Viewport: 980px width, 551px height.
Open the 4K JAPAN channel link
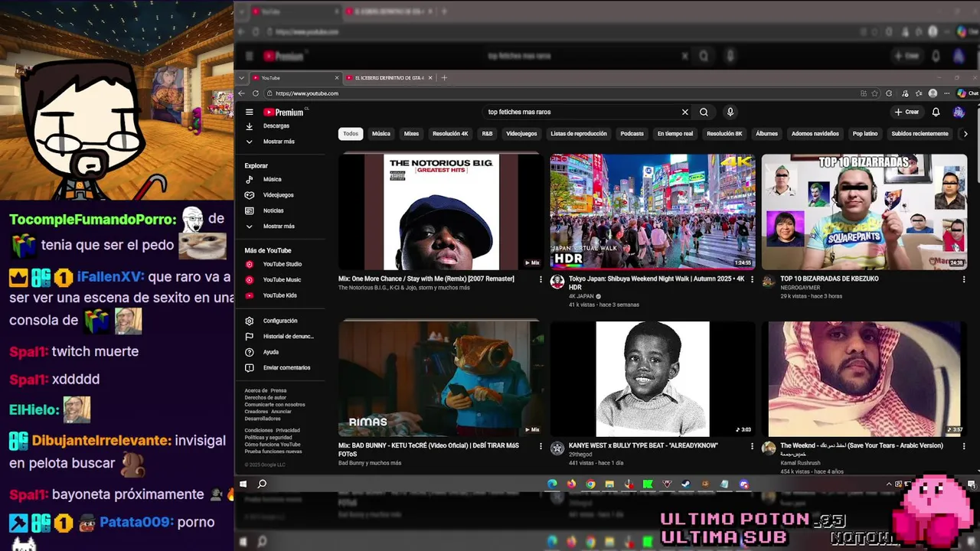[x=581, y=296]
